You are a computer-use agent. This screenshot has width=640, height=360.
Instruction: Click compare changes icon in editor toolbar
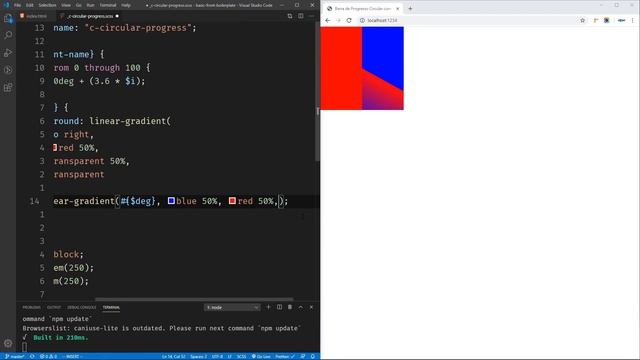[290, 16]
